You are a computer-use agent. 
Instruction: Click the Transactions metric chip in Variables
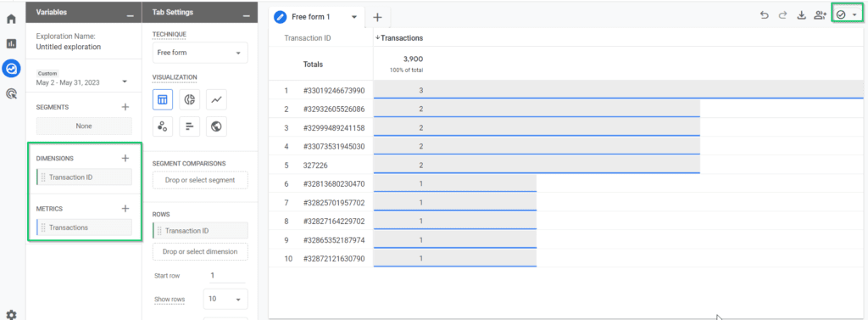coord(84,227)
